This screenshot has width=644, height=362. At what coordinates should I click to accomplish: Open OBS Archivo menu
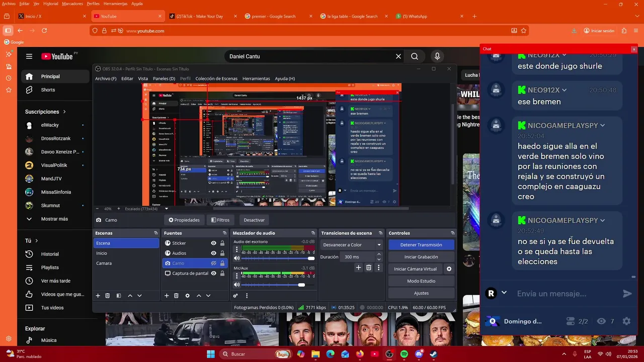coord(106,78)
